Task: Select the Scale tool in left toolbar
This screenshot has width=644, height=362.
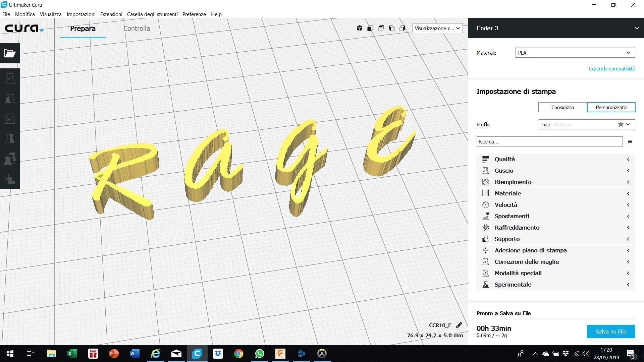Action: click(10, 99)
